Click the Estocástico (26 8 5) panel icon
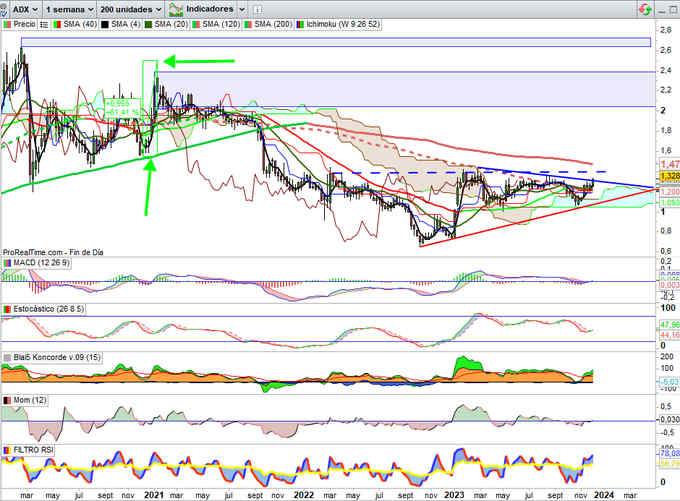 click(x=7, y=309)
